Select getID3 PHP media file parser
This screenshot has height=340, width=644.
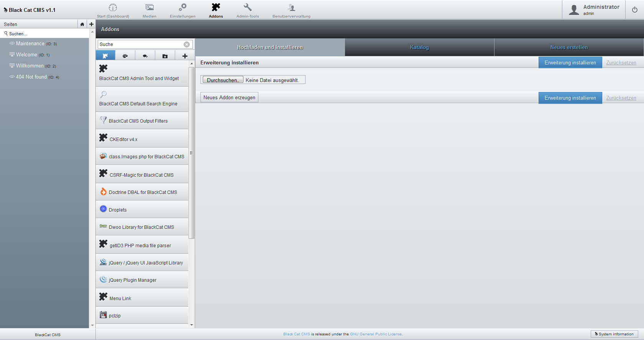click(142, 245)
